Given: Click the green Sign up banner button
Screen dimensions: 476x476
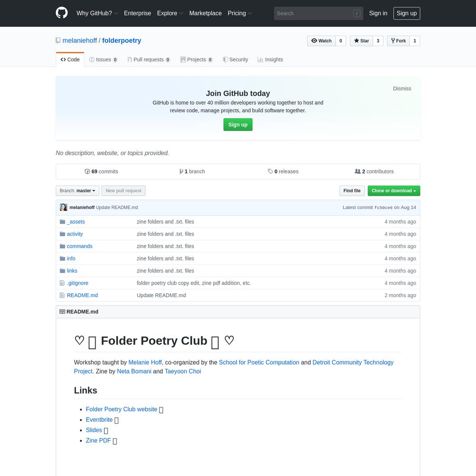Looking at the screenshot, I should pyautogui.click(x=238, y=124).
